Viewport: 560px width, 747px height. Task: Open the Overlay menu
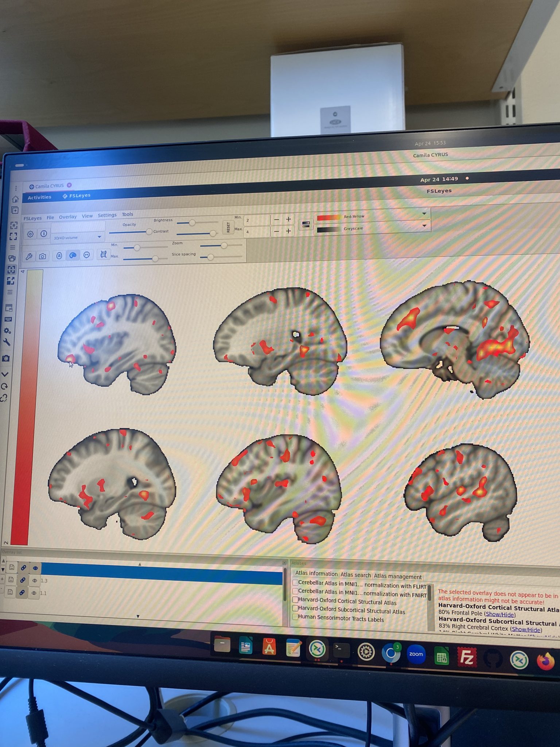pyautogui.click(x=68, y=217)
